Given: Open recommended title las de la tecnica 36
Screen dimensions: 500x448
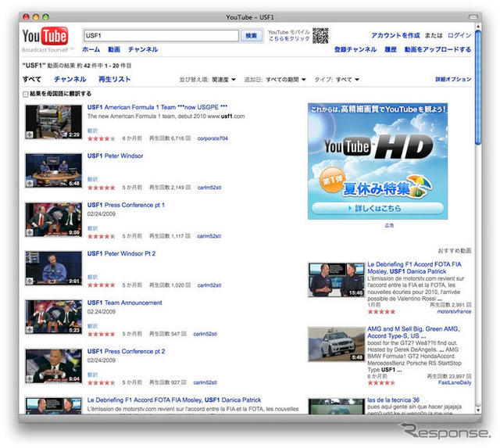Looking at the screenshot, I should [x=393, y=400].
